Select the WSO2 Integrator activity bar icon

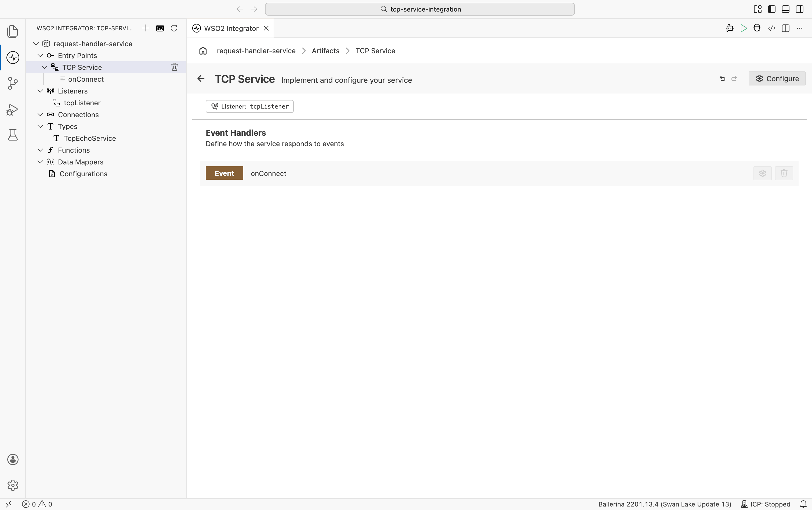coord(12,57)
